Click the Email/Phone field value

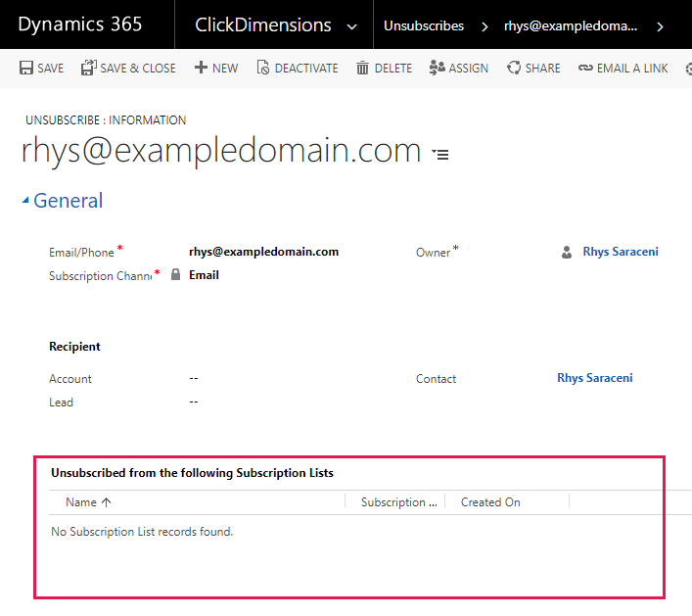pyautogui.click(x=264, y=252)
